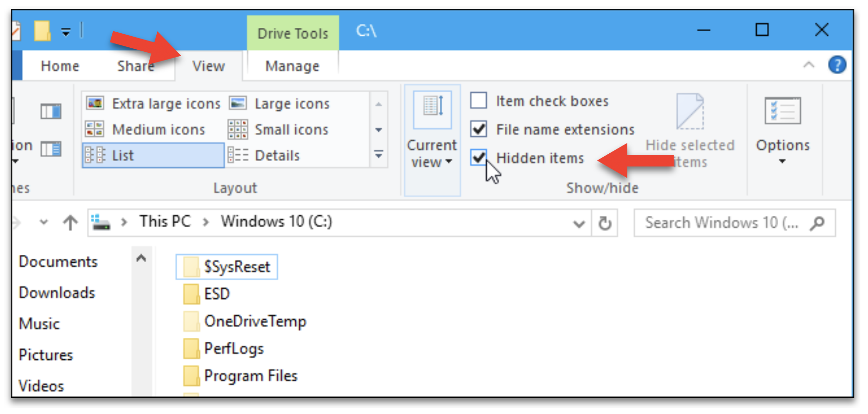
Task: Select the List layout option
Action: point(153,155)
